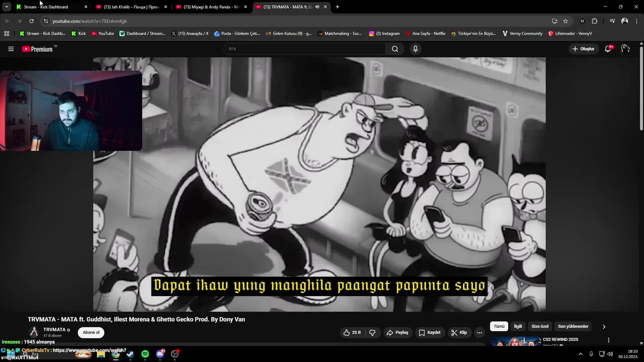This screenshot has height=362, width=644.
Task: Go back with the Chrome back arrow
Action: (x=7, y=21)
